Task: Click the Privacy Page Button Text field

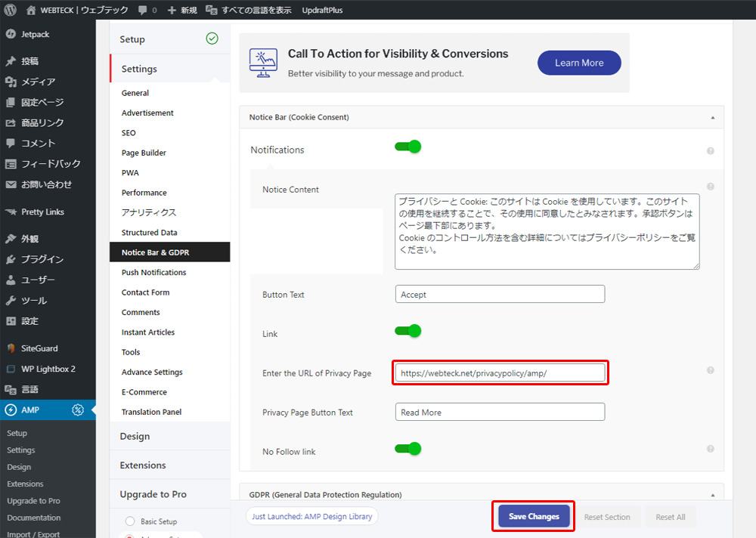Action: click(x=500, y=412)
